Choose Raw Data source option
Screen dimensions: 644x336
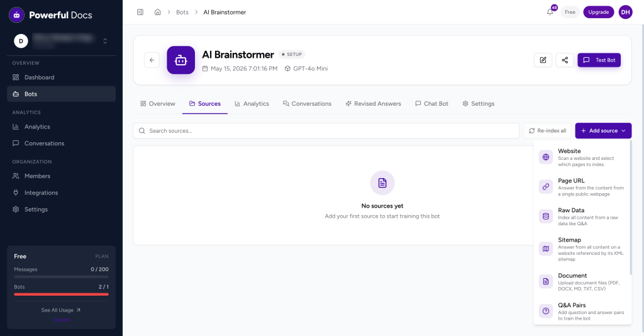[582, 216]
